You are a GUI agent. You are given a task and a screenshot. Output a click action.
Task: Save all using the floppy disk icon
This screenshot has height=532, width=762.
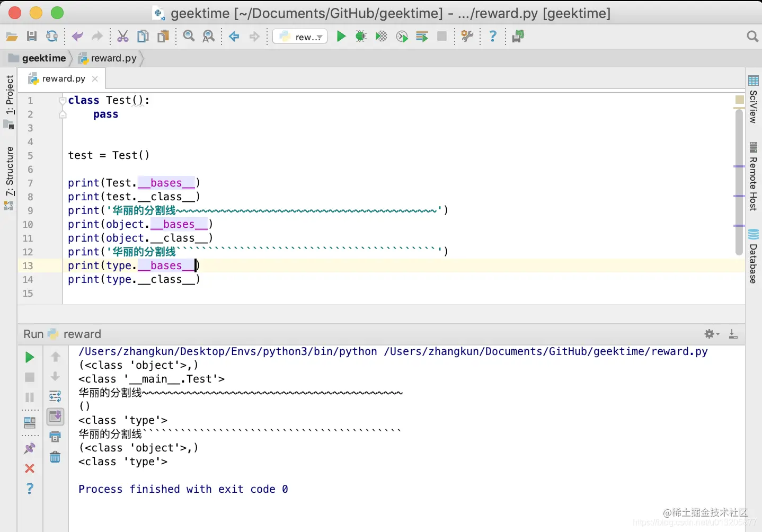point(32,37)
